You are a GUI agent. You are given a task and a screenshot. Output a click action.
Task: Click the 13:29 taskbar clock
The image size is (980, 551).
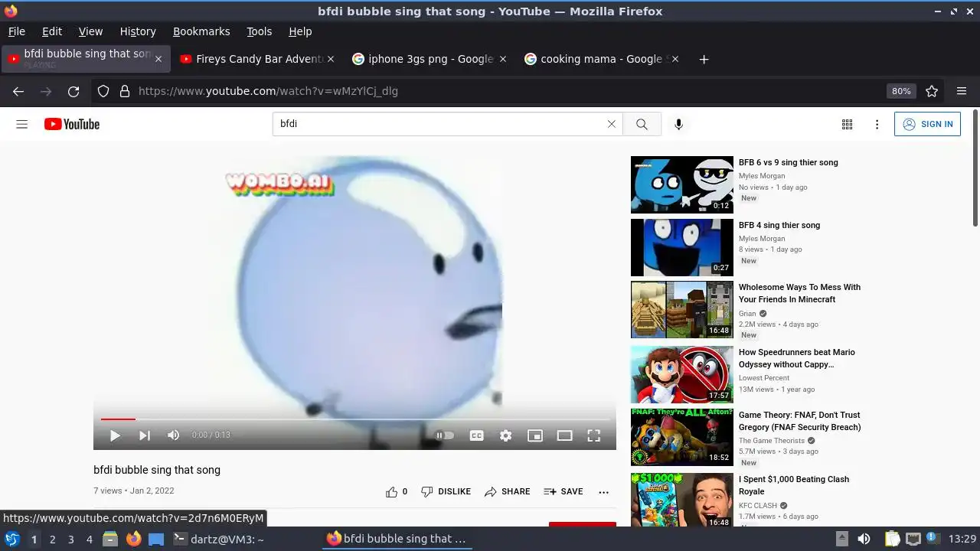click(x=962, y=539)
